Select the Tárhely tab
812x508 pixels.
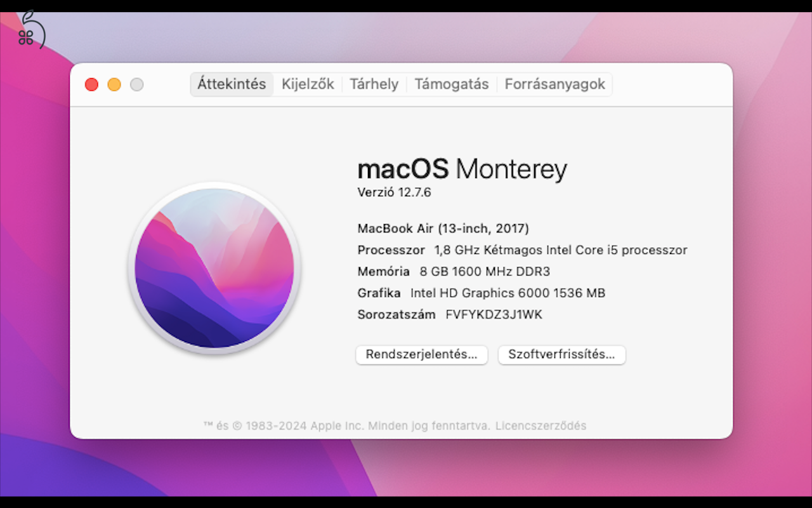[x=374, y=84]
